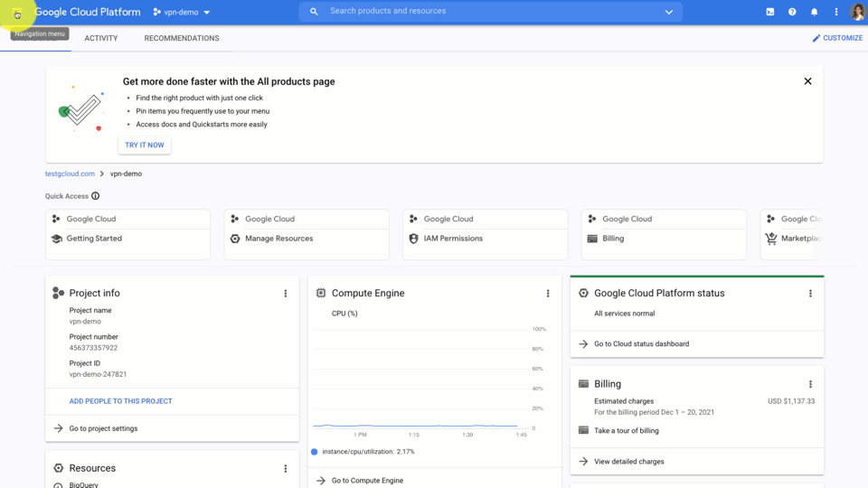
Task: Open the vpn-demo project selector dropdown
Action: pyautogui.click(x=182, y=13)
